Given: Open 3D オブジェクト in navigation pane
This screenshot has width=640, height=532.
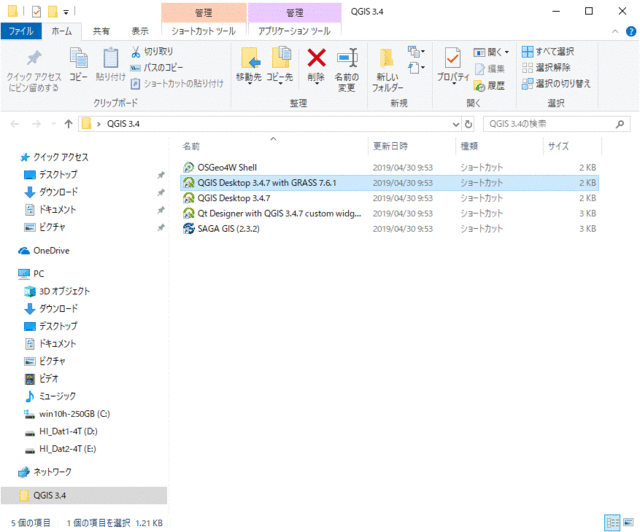Looking at the screenshot, I should (x=57, y=292).
